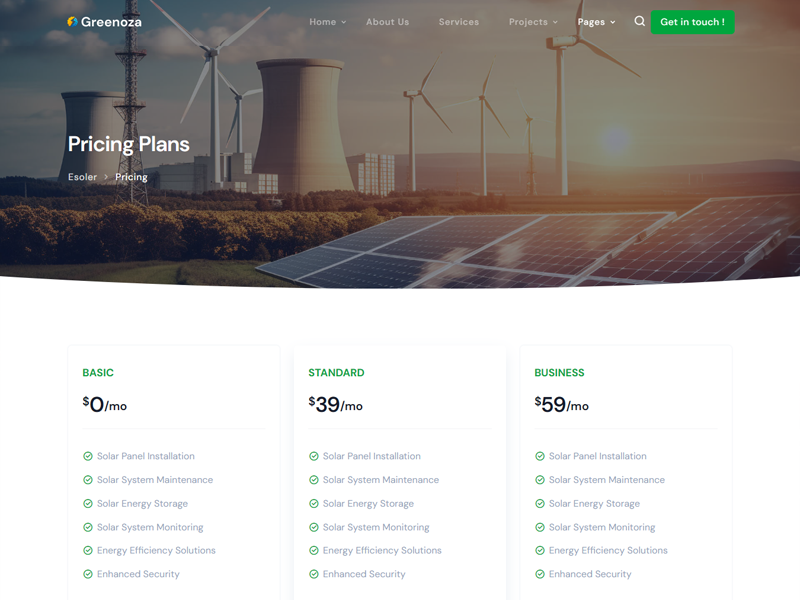Screen dimensions: 800x600
Task: Click check icon for Standard Solar System Monitoring
Action: click(x=314, y=527)
